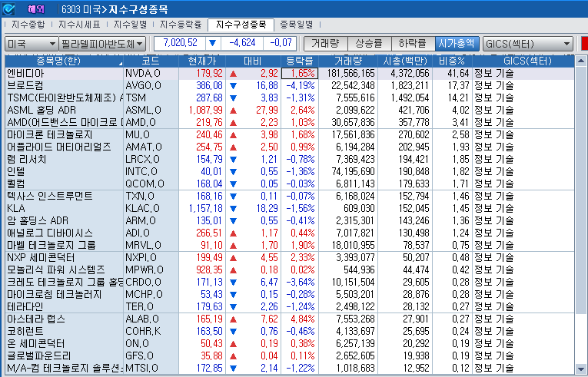Image resolution: width=588 pixels, height=377 pixels.
Task: Click 테라다인 stock name
Action: pyautogui.click(x=25, y=307)
